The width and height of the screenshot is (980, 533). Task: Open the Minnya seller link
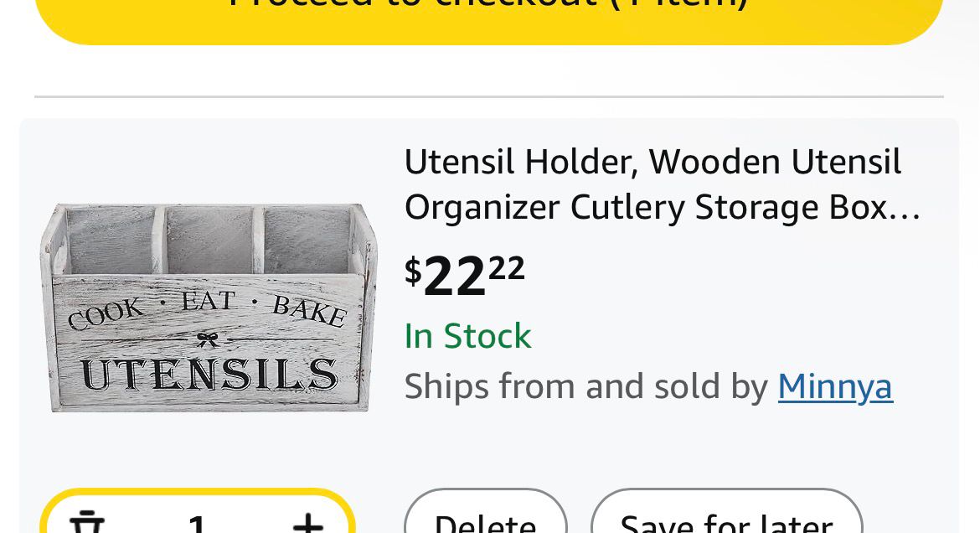(835, 386)
